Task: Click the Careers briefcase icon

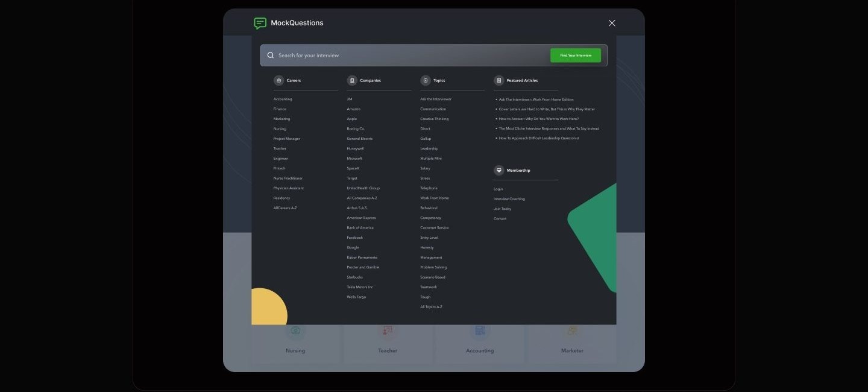Action: coord(278,80)
